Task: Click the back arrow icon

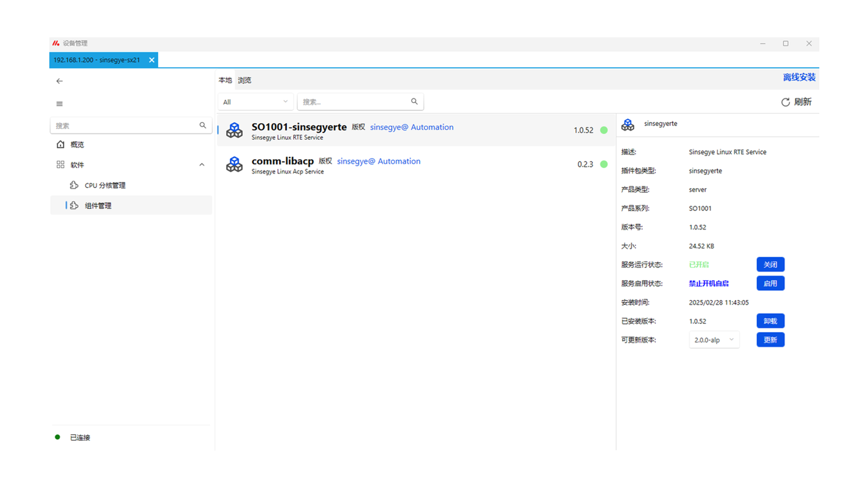Action: pyautogui.click(x=59, y=81)
